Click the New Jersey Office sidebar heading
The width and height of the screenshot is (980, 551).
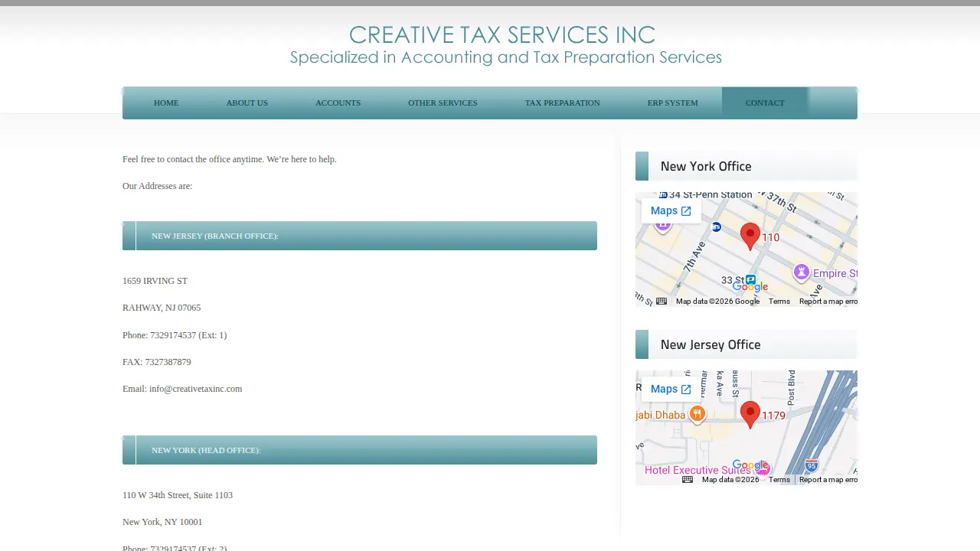coord(710,344)
